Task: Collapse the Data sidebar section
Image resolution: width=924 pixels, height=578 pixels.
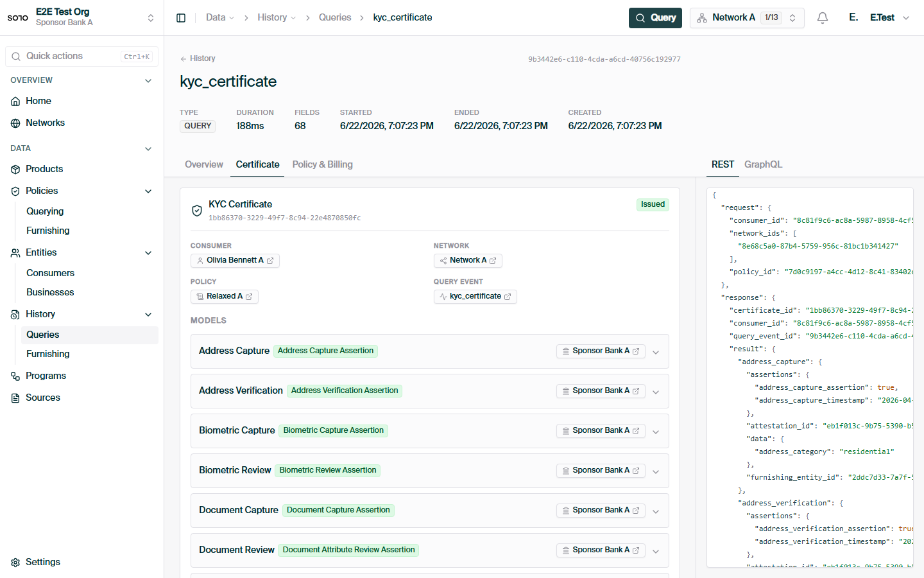Action: (148, 149)
